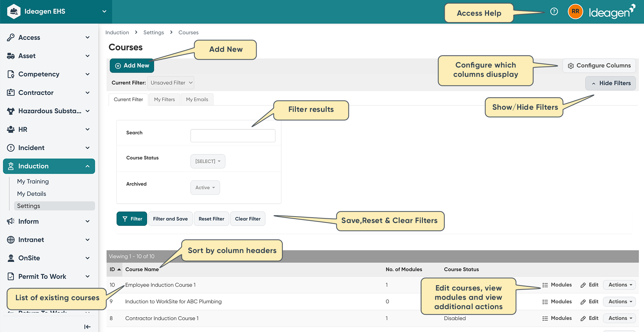Collapse the sidebar navigation
This screenshot has width=644, height=332.
[x=87, y=326]
